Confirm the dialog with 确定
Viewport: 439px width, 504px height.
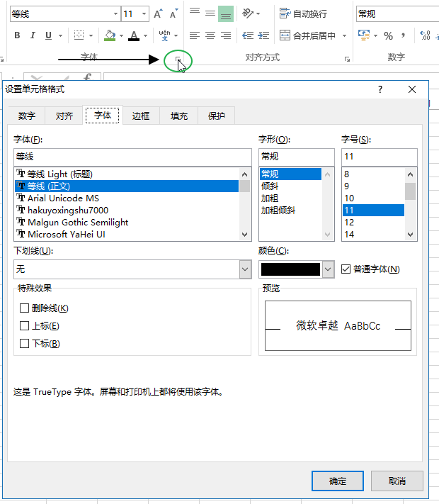(x=338, y=481)
